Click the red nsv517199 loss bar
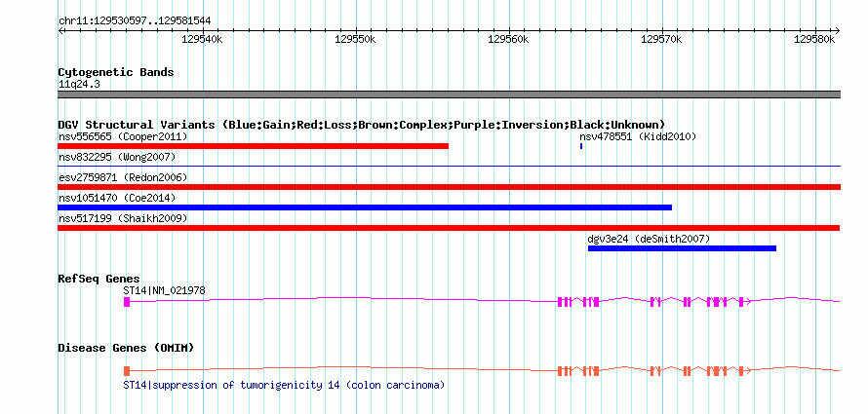Image resolution: width=868 pixels, height=414 pixels. 449,228
